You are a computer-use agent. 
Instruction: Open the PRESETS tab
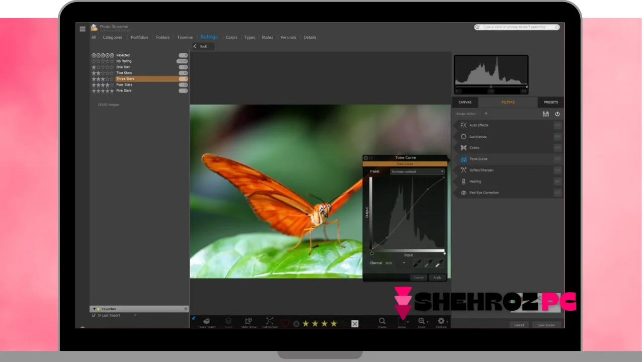tap(551, 102)
